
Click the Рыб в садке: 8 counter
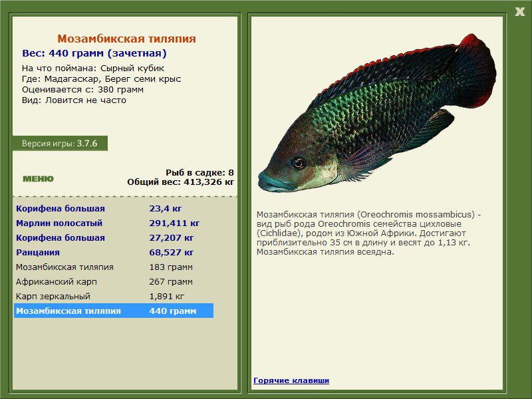tap(199, 172)
